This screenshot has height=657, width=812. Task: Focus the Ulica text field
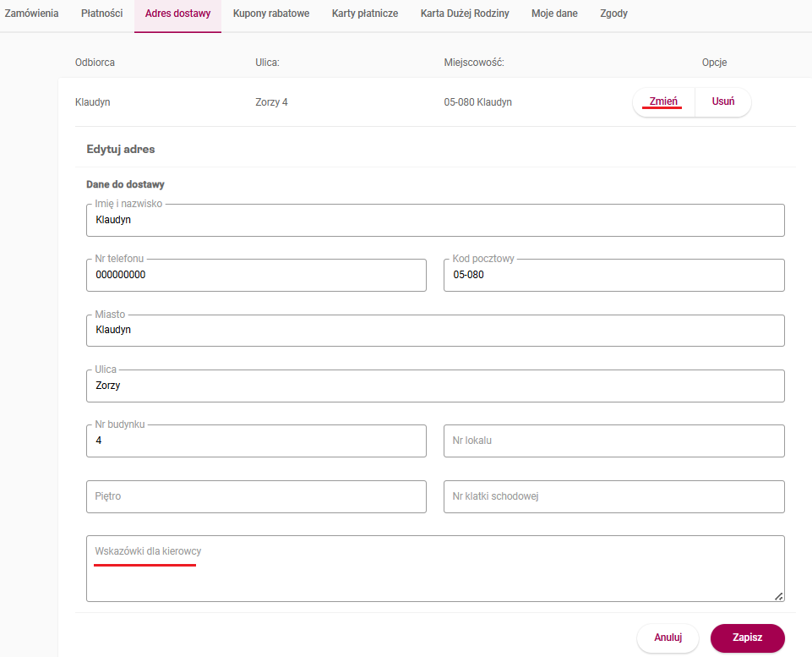point(435,386)
